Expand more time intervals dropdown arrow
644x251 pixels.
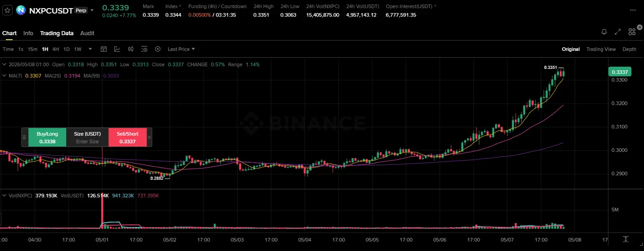[x=90, y=49]
